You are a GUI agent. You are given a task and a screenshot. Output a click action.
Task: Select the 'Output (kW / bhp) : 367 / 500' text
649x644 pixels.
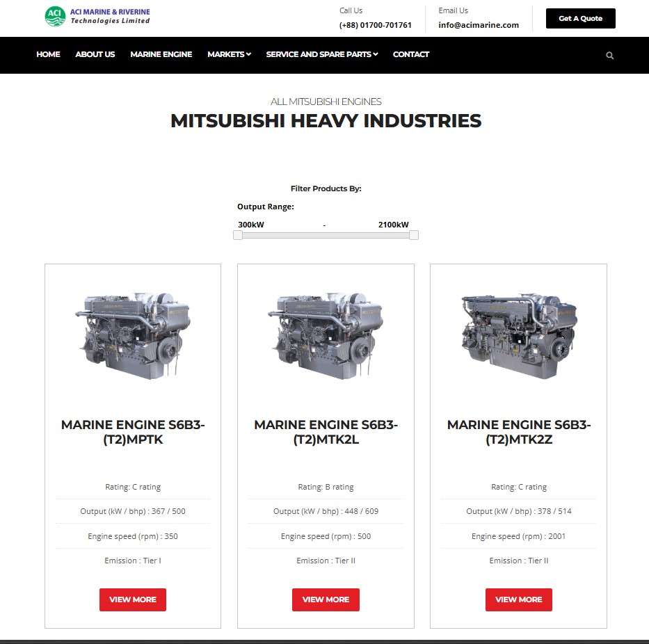tap(133, 511)
